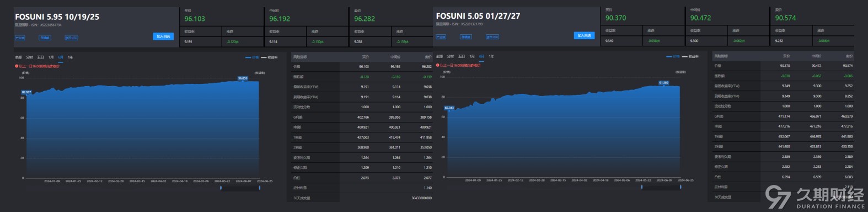Select 1年 tab in 5.95 10/19/25 chart
Viewport: 868px width, 212px height.
pos(70,57)
